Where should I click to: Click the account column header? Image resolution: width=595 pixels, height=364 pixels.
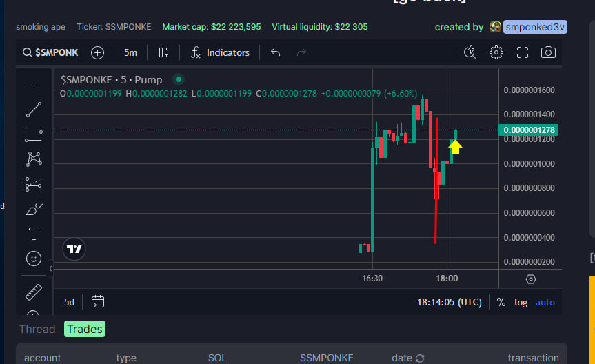click(x=43, y=358)
